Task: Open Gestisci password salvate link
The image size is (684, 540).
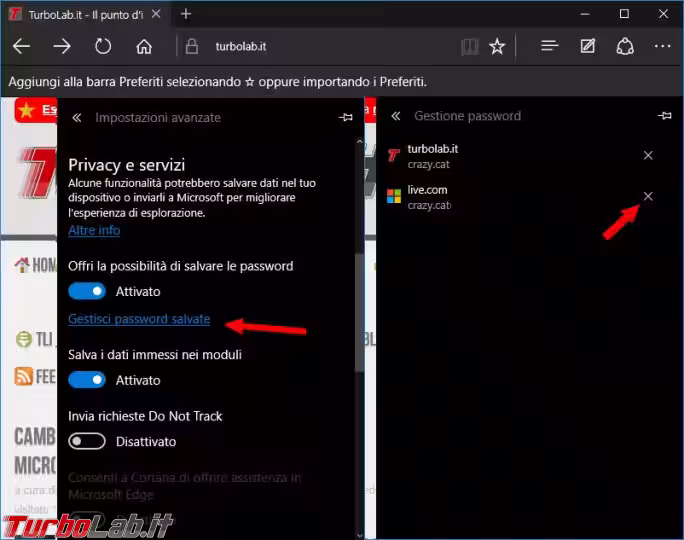Action: [139, 319]
